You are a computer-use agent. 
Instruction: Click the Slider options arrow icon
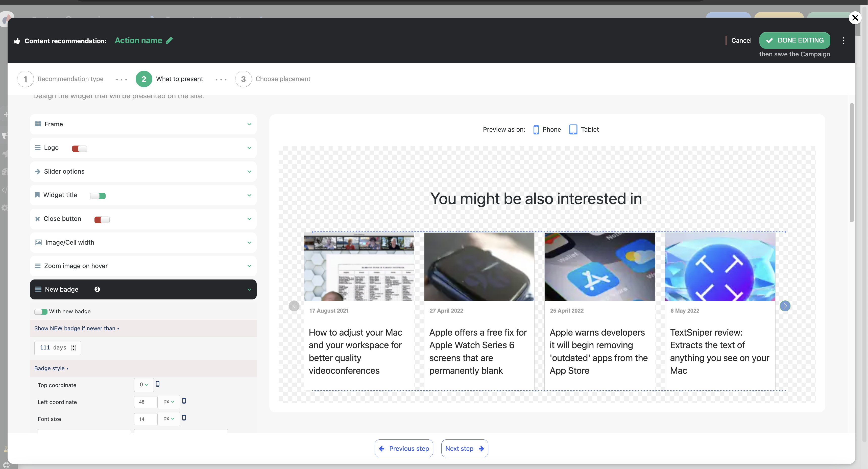click(37, 172)
